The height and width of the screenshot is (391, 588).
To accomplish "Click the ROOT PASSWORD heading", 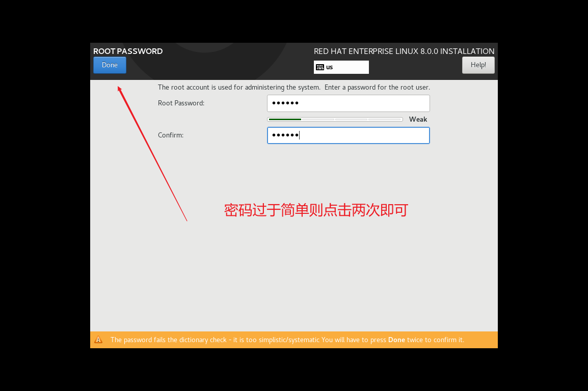I will pyautogui.click(x=128, y=51).
